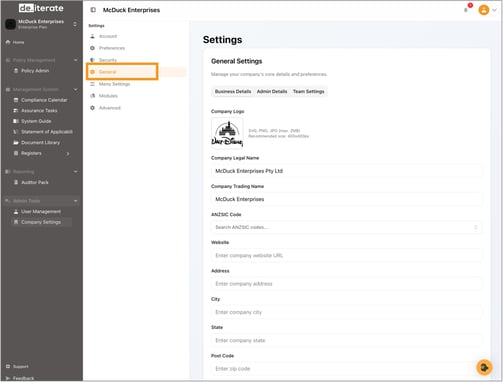Collapse the Management System section
503x382 pixels.
76,89
